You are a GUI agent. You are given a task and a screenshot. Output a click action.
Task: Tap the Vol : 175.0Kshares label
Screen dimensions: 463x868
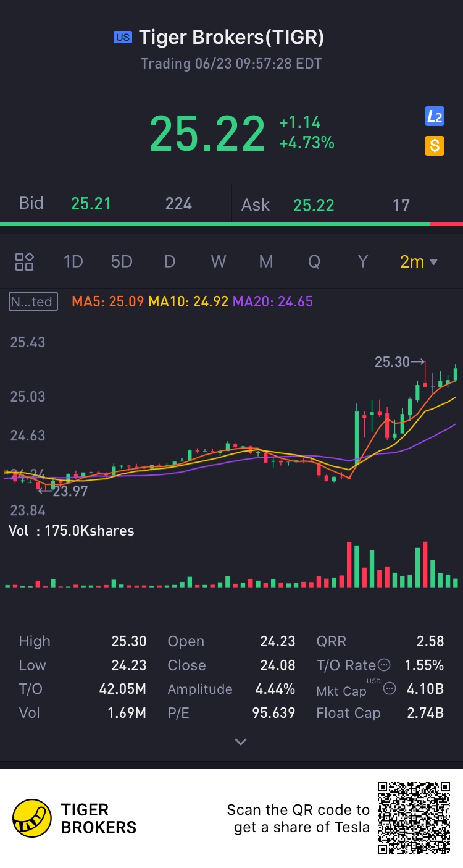click(72, 531)
